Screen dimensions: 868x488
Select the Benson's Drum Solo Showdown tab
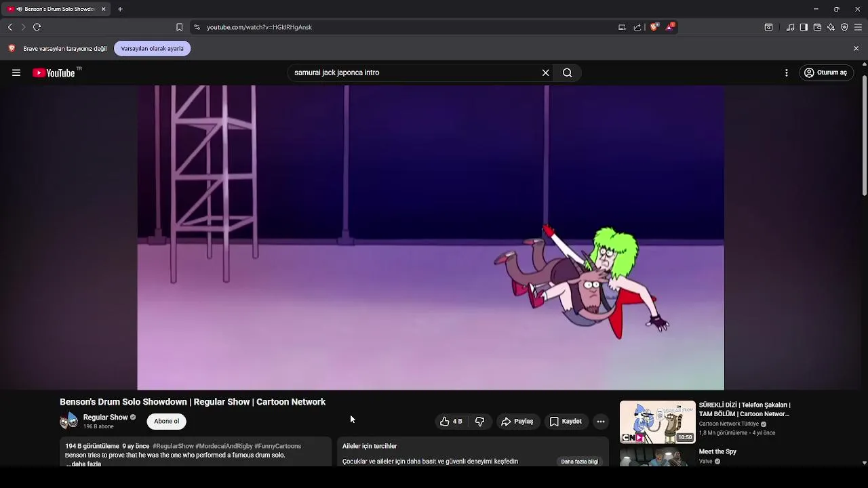(x=54, y=9)
